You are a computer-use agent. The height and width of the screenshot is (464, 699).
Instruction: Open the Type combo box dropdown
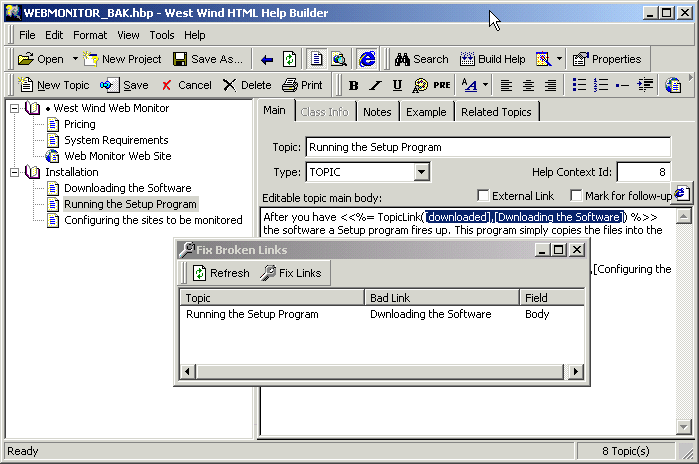tap(421, 172)
